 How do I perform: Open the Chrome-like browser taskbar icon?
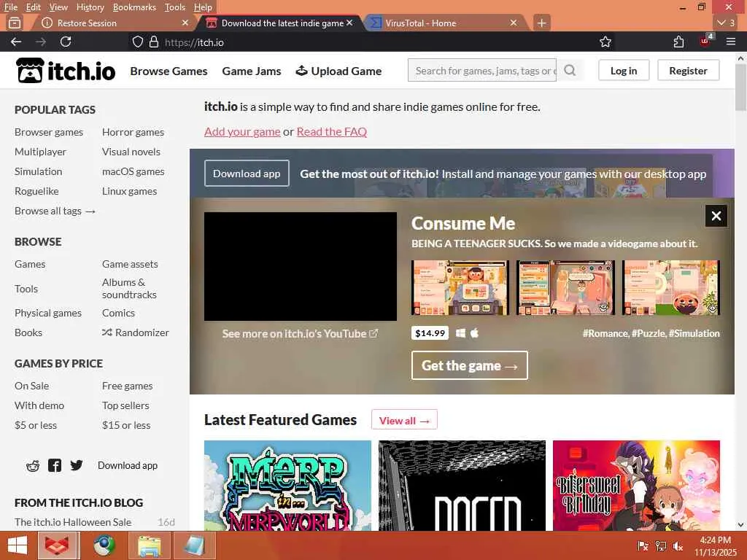point(104,545)
